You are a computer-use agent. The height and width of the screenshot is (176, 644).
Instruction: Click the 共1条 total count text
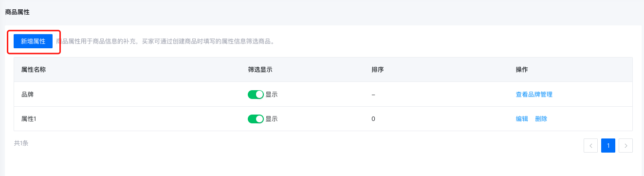pyautogui.click(x=21, y=143)
